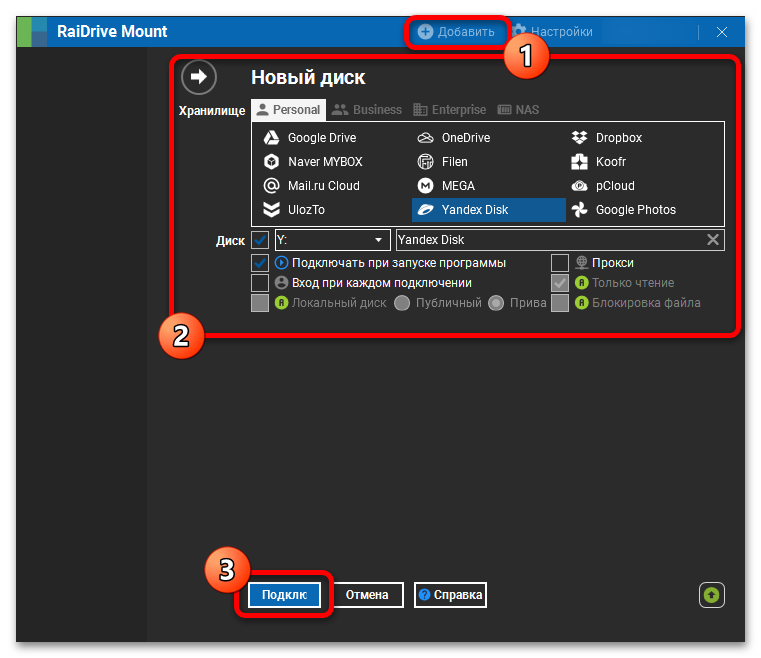Toggle Подключать при запуске программы checkbox
The width and height of the screenshot is (761, 658).
[x=260, y=263]
